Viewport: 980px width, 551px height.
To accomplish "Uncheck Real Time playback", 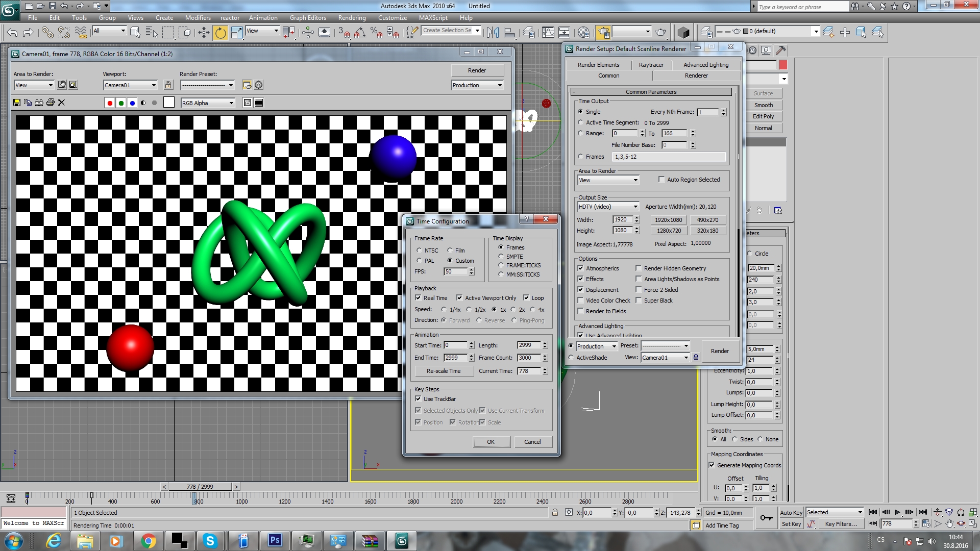I will click(431, 298).
